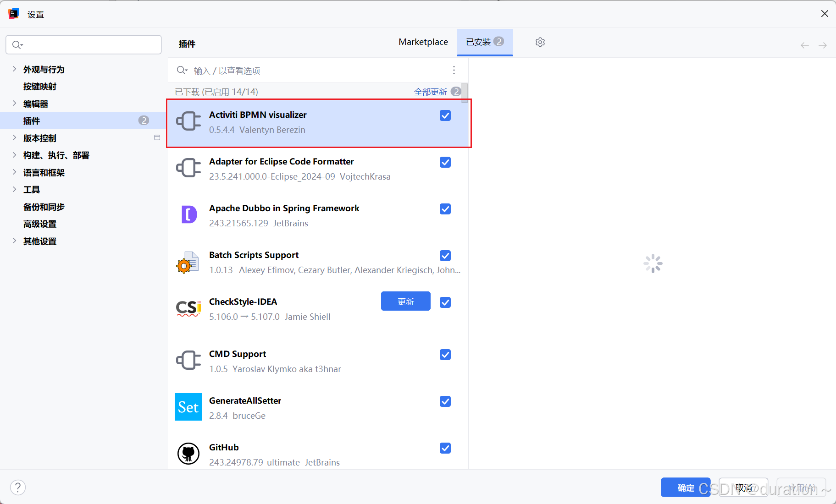
Task: Select the Apache Dubbo in Spring Framework name
Action: pyautogui.click(x=284, y=208)
